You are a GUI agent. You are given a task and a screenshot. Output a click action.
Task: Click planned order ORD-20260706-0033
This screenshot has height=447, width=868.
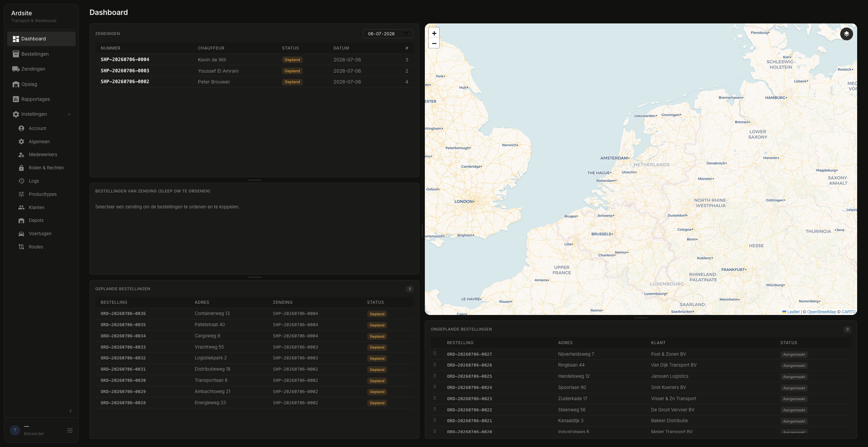[x=123, y=347]
